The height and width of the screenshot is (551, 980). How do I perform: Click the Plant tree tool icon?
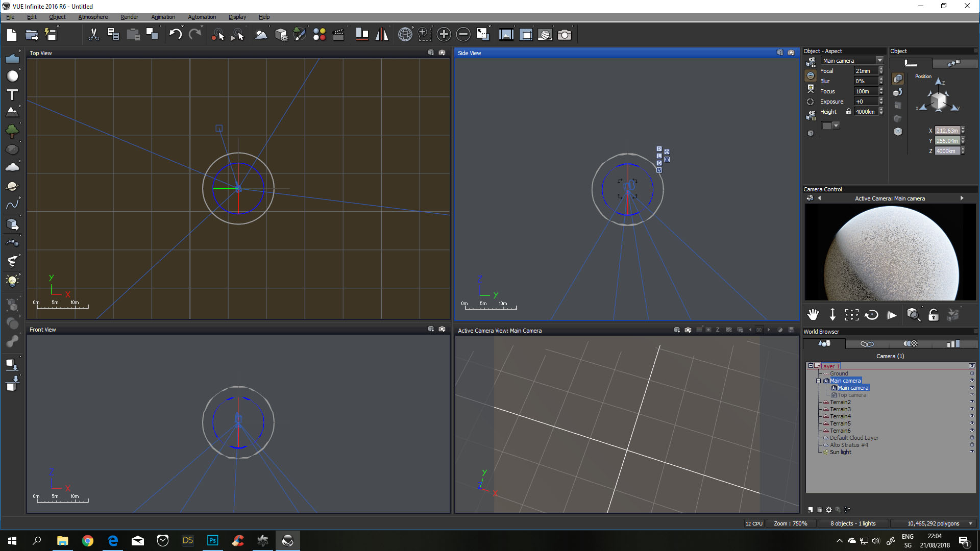12,131
